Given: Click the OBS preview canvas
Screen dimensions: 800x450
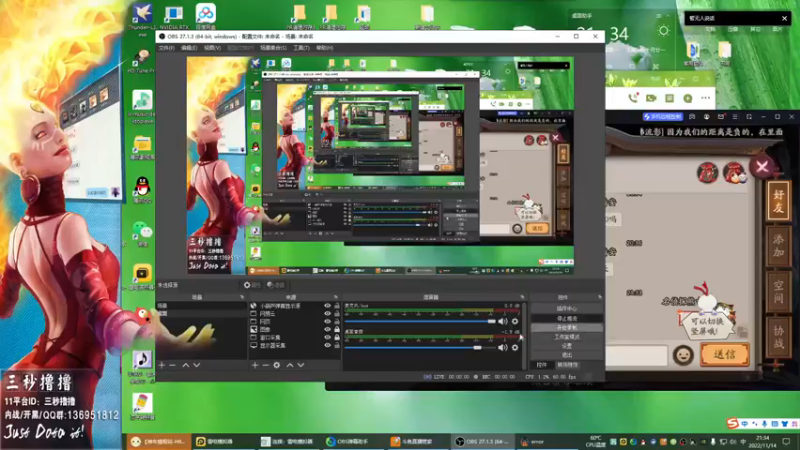Looking at the screenshot, I should [380, 165].
